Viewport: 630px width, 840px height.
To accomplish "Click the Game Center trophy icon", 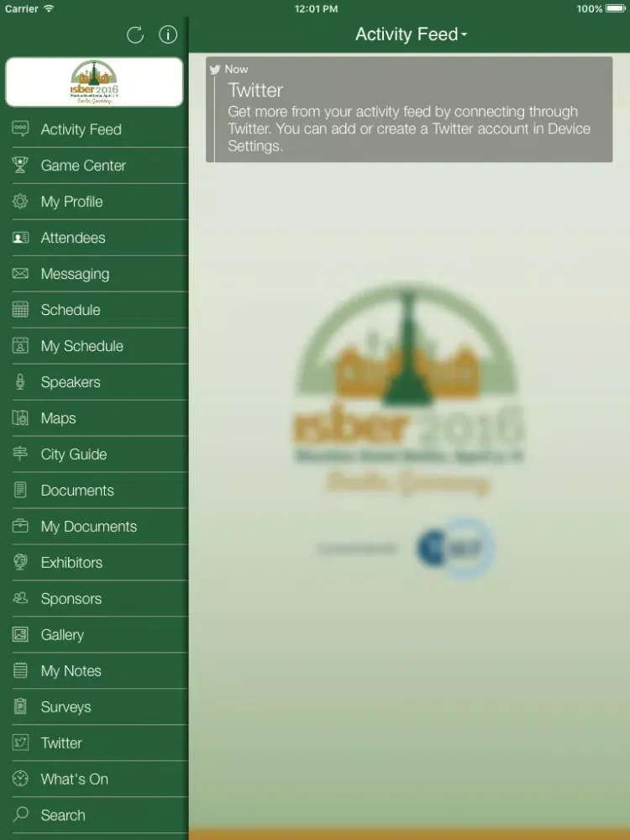I will point(20,165).
